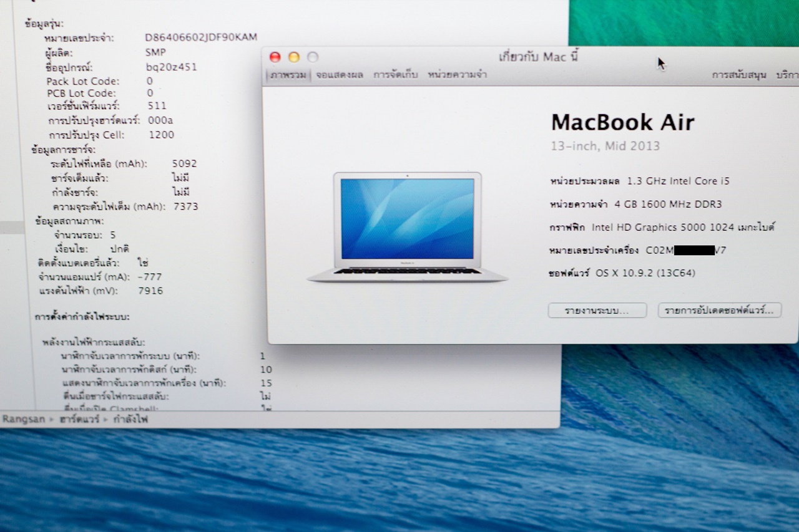Click the รายงานระบบ... button
The width and height of the screenshot is (799, 532).
coord(597,310)
